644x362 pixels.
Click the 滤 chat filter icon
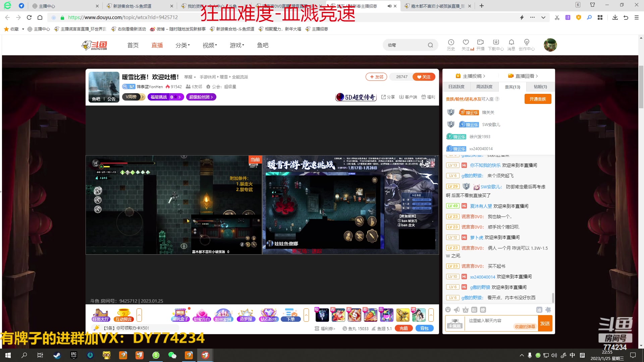[539, 310]
